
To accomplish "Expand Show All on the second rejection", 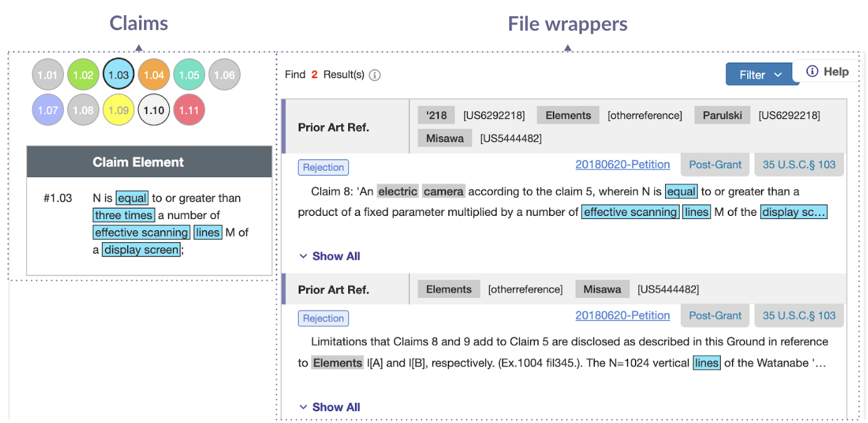I will point(329,407).
